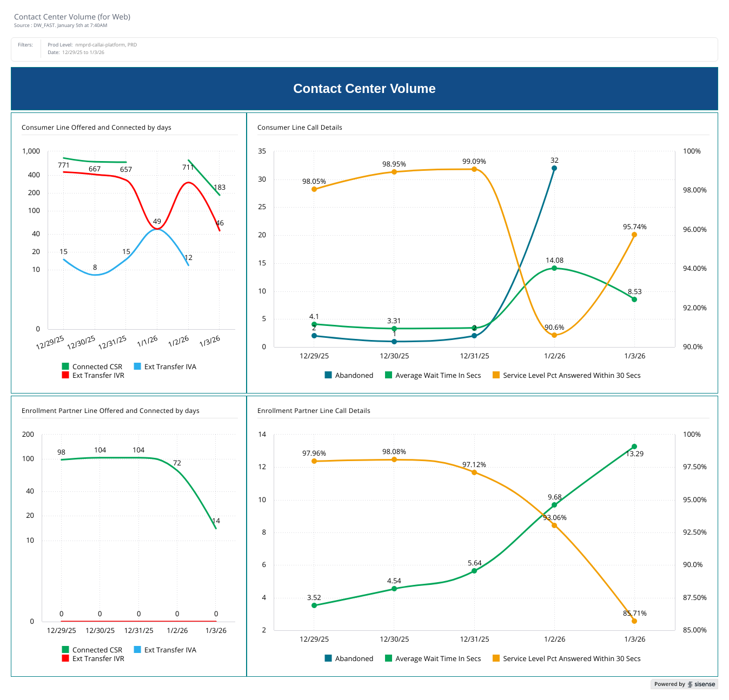729x700 pixels.
Task: Click the Consumer Line Call Details widget title
Action: click(300, 128)
